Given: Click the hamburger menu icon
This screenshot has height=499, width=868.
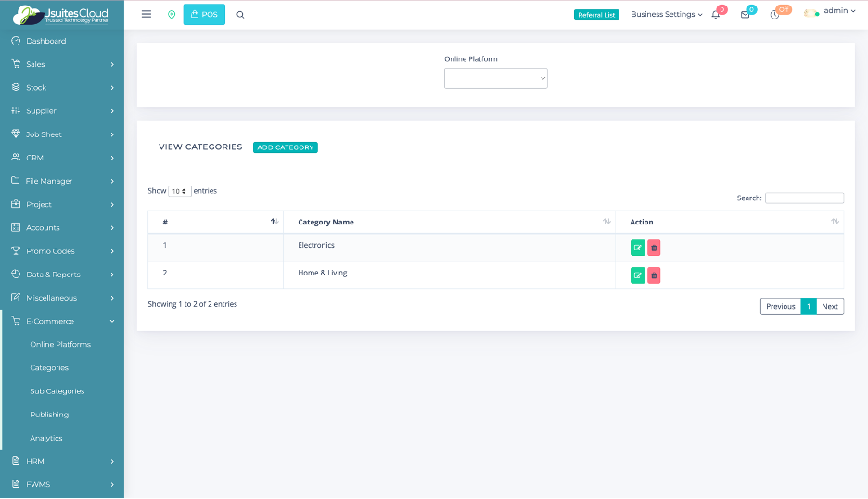Looking at the screenshot, I should click(147, 15).
